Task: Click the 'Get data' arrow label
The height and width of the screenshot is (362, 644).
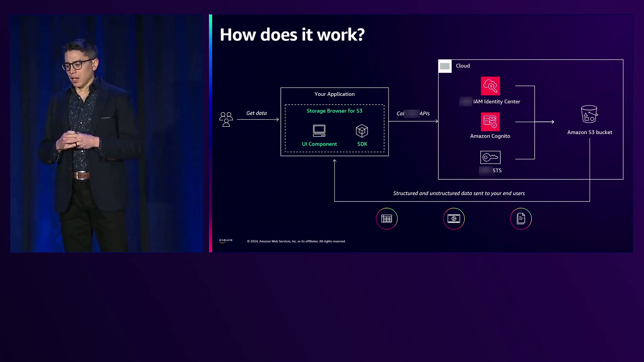Action: [x=257, y=113]
